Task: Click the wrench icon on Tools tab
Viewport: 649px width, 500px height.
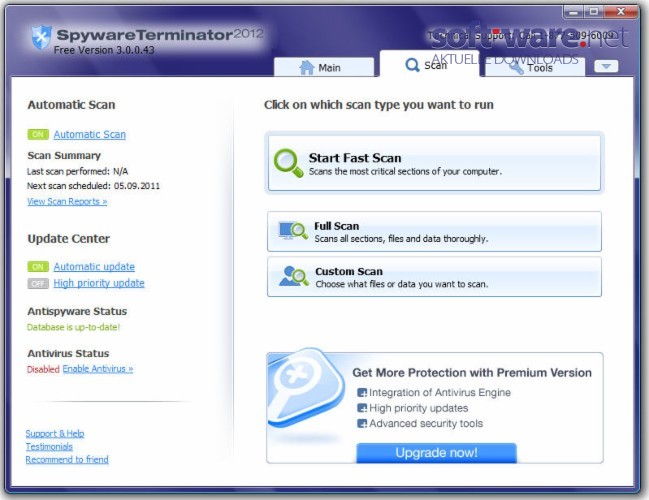Action: pos(516,67)
